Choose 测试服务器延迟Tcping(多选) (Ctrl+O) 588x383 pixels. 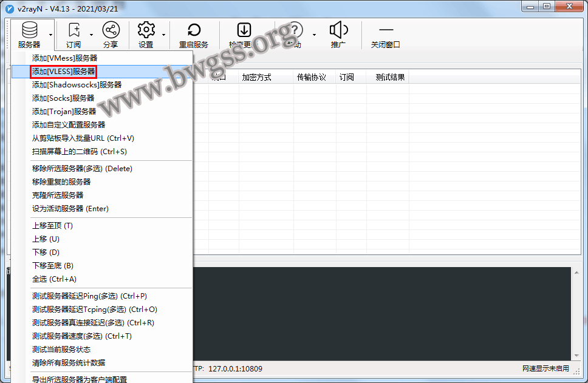(102, 310)
